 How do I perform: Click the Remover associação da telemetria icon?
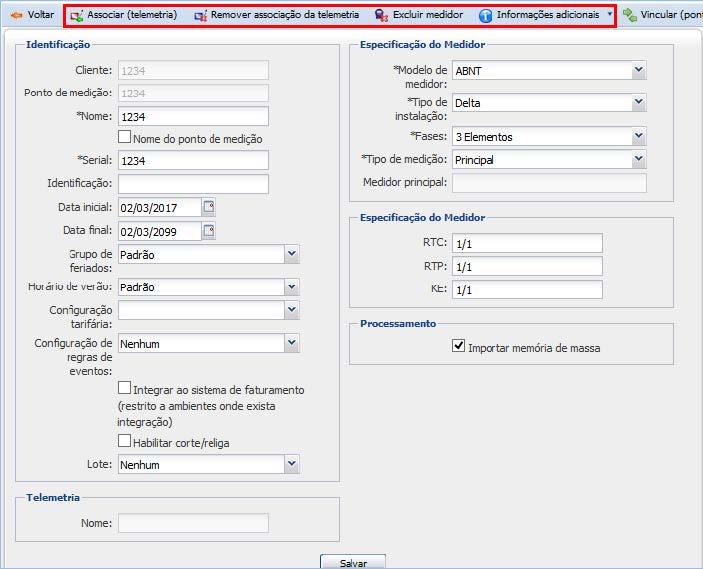(x=200, y=16)
